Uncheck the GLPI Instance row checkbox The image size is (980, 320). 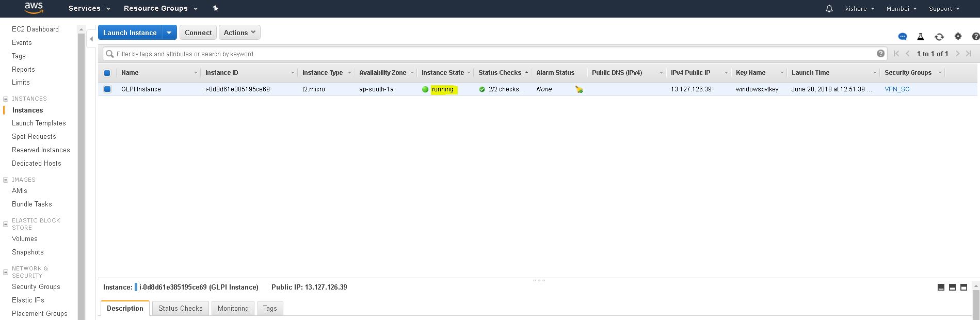tap(107, 89)
